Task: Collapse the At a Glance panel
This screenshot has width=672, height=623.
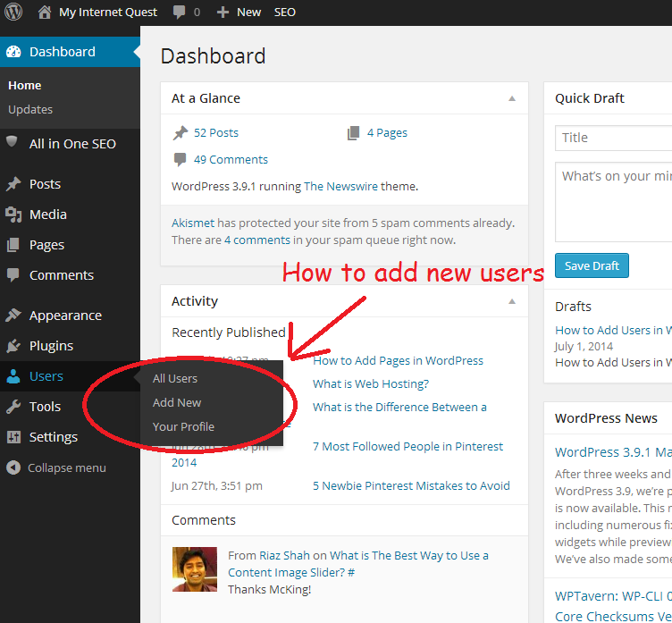Action: (512, 98)
